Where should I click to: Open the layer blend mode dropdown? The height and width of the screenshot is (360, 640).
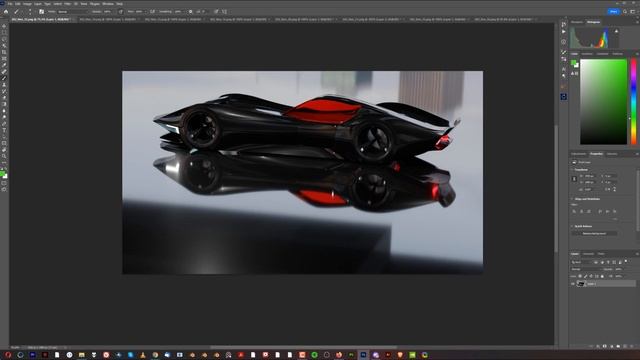point(586,269)
